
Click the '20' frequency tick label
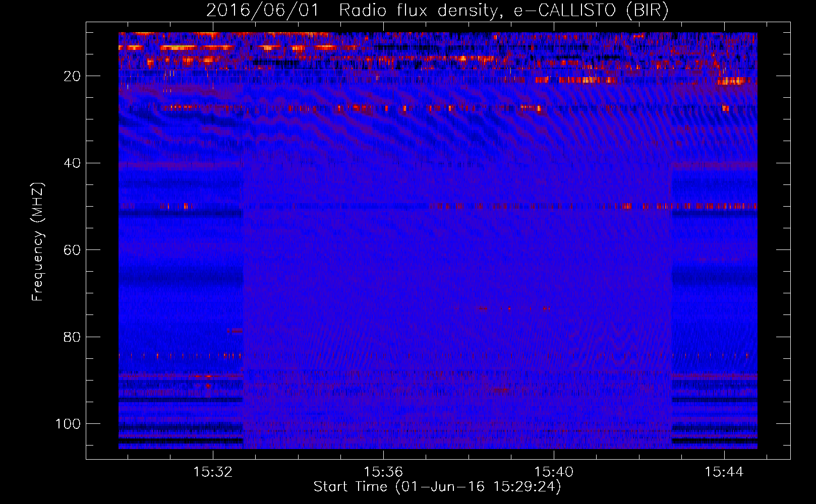(72, 76)
